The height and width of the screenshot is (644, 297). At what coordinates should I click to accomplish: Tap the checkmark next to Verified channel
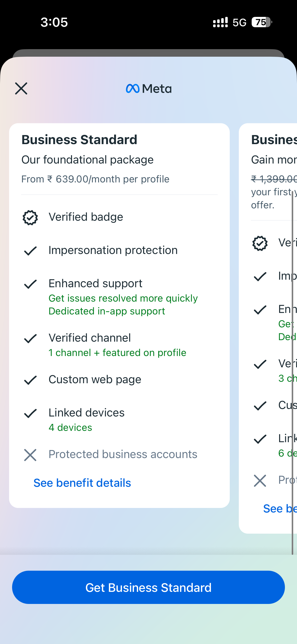[30, 338]
